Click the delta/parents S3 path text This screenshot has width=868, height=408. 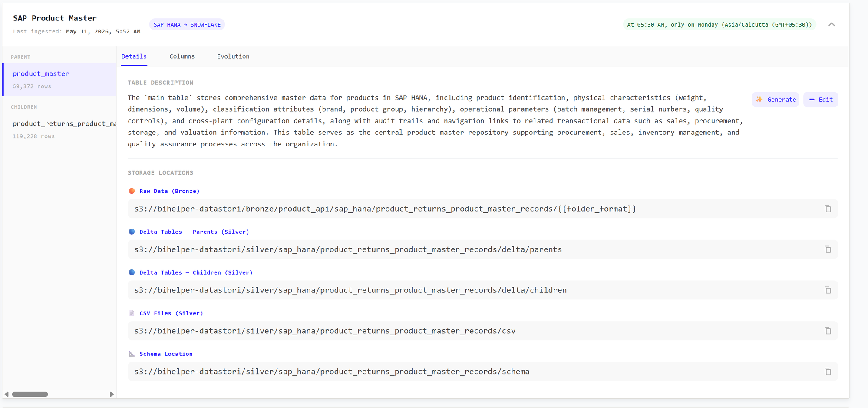point(348,249)
